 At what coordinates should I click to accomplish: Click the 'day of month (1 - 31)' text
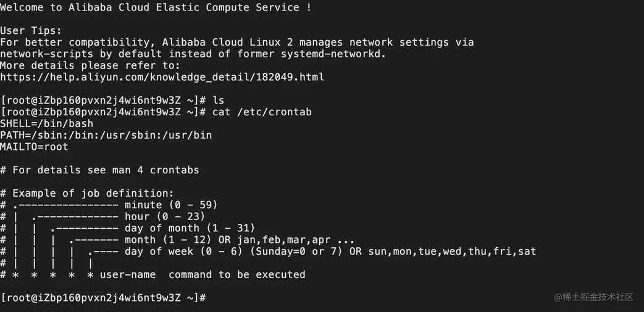[190, 228]
